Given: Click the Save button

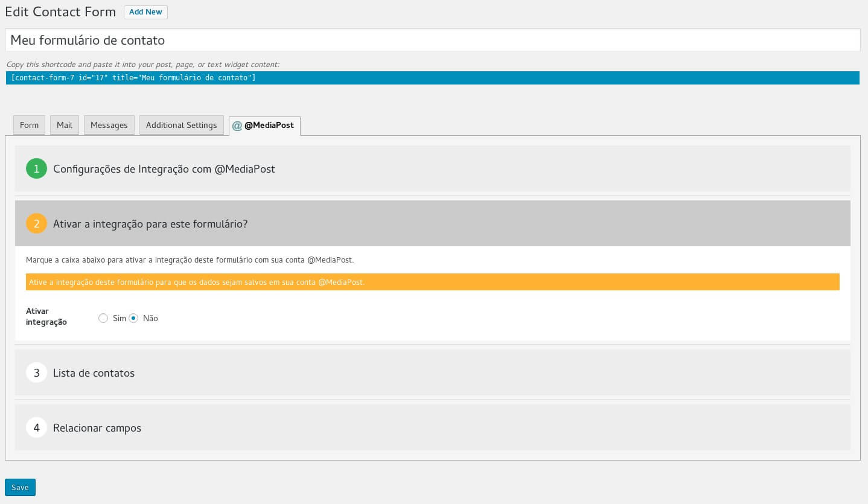Looking at the screenshot, I should click(20, 487).
